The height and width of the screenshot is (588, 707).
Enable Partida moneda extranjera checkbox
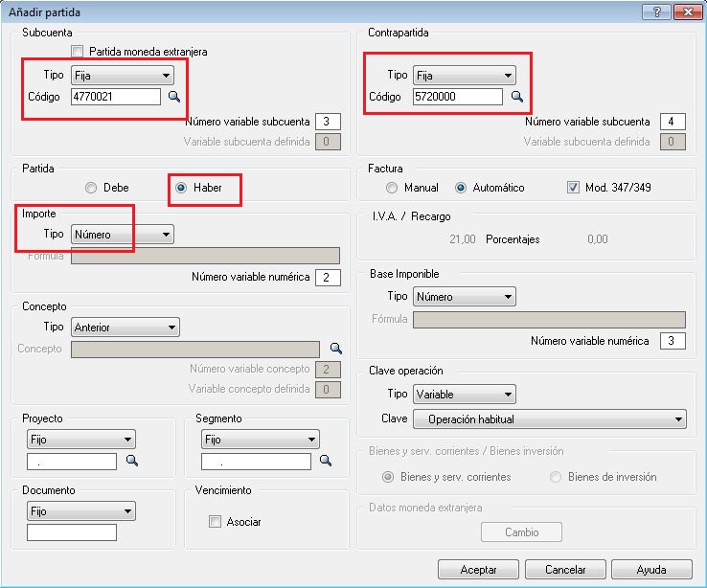click(x=78, y=52)
